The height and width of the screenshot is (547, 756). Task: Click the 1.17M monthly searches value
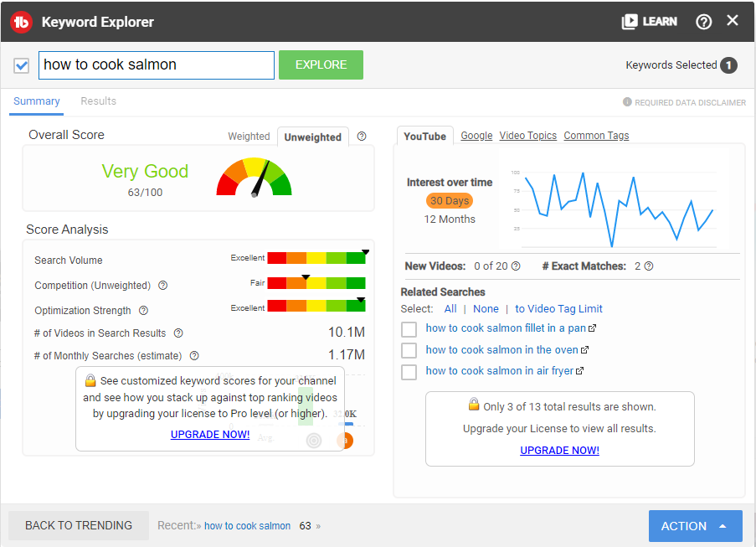[x=347, y=355]
